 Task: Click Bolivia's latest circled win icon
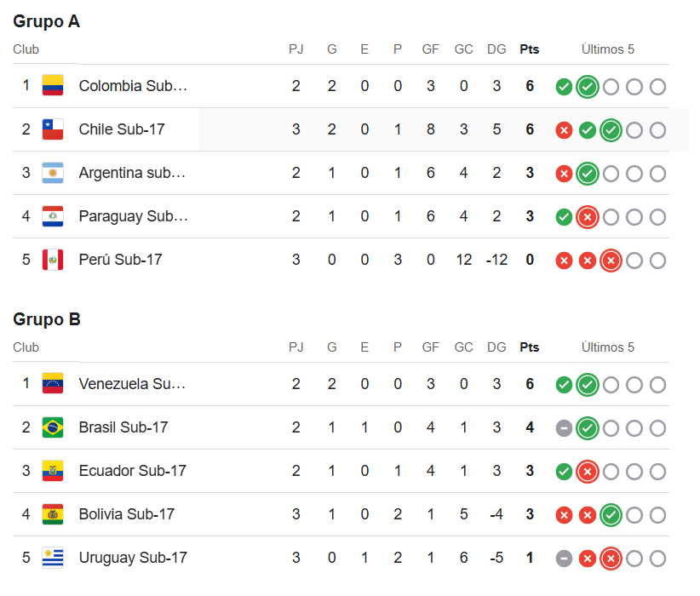pyautogui.click(x=611, y=515)
